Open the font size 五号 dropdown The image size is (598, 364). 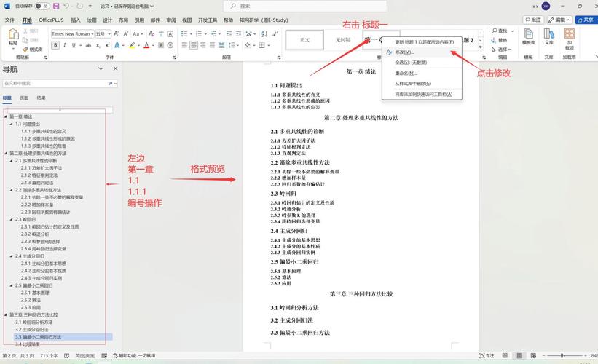(x=109, y=34)
